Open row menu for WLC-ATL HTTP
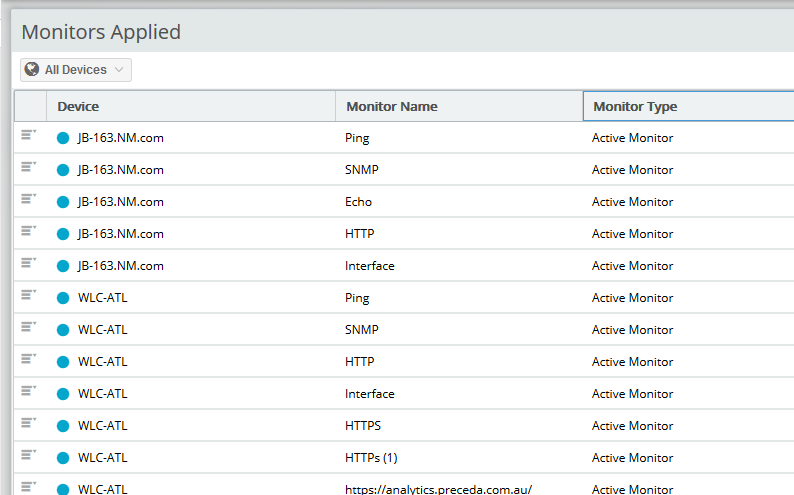The height and width of the screenshot is (495, 794). coord(28,359)
